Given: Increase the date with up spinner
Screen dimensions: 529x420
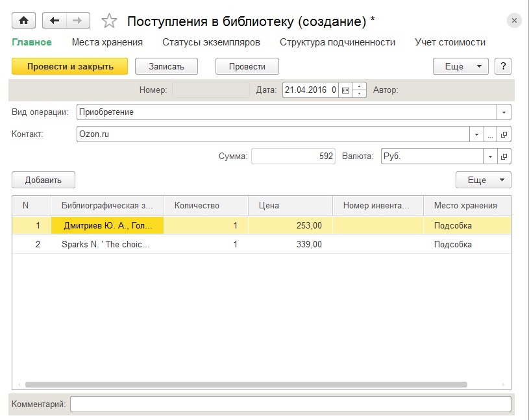Looking at the screenshot, I should 360,86.
